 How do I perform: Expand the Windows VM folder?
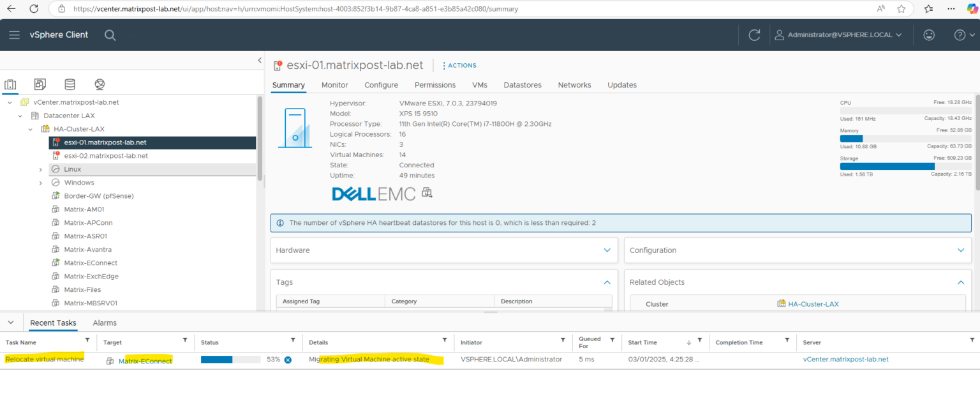tap(40, 182)
